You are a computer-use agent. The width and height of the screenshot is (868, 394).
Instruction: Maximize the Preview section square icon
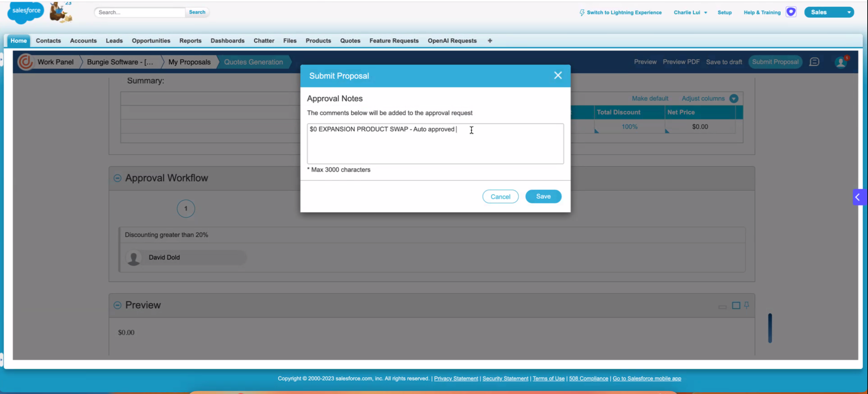pos(736,306)
